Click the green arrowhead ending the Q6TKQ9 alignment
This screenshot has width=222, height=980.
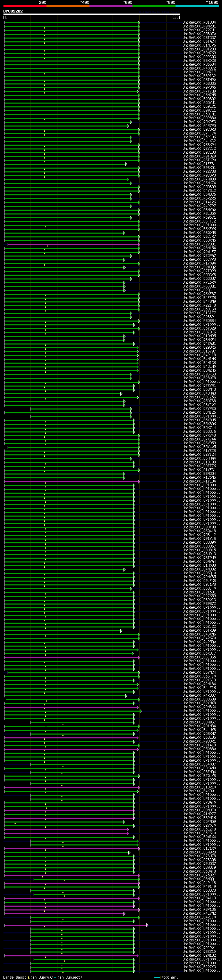pyautogui.click(x=121, y=631)
